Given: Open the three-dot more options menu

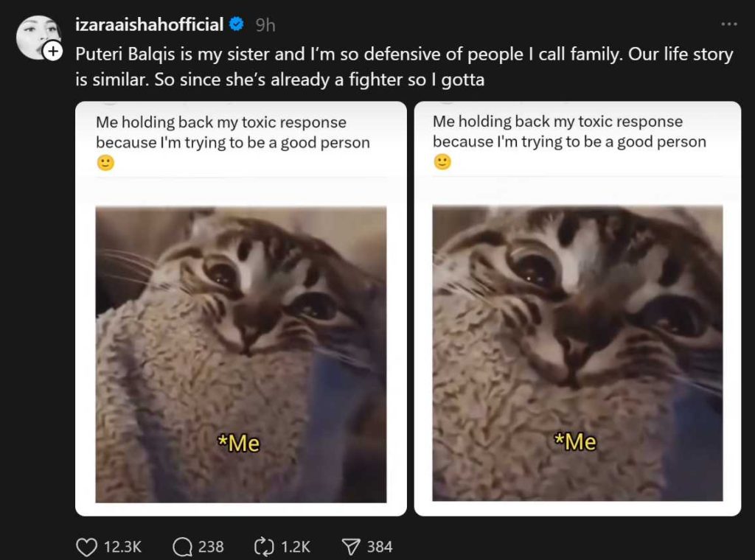Looking at the screenshot, I should coord(728,24).
